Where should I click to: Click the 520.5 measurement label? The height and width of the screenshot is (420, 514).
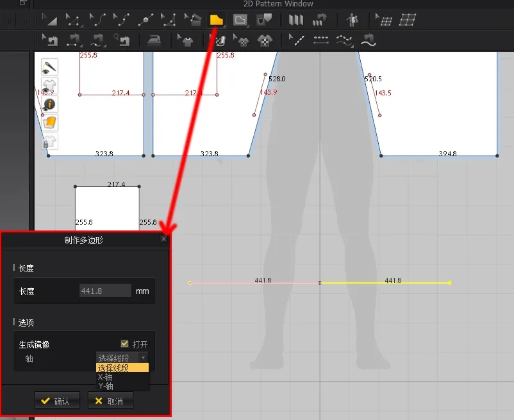(x=373, y=79)
